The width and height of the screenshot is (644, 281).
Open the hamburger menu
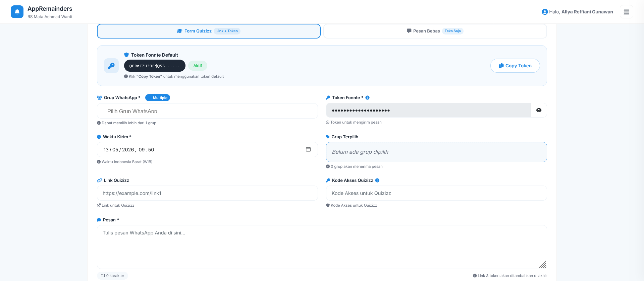point(626,12)
